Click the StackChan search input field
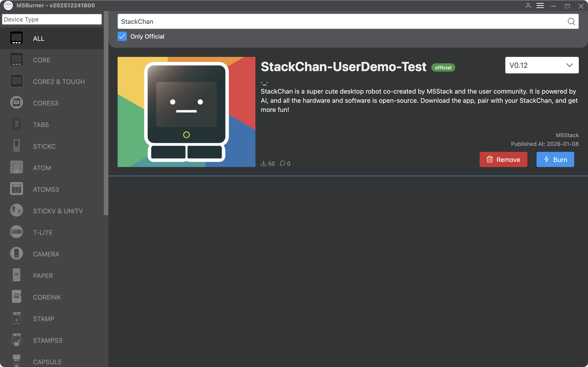Screen dimensions: 588x367 pyautogui.click(x=340, y=22)
